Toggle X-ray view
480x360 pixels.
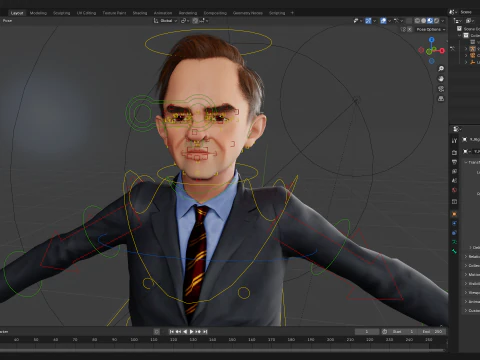[x=409, y=21]
